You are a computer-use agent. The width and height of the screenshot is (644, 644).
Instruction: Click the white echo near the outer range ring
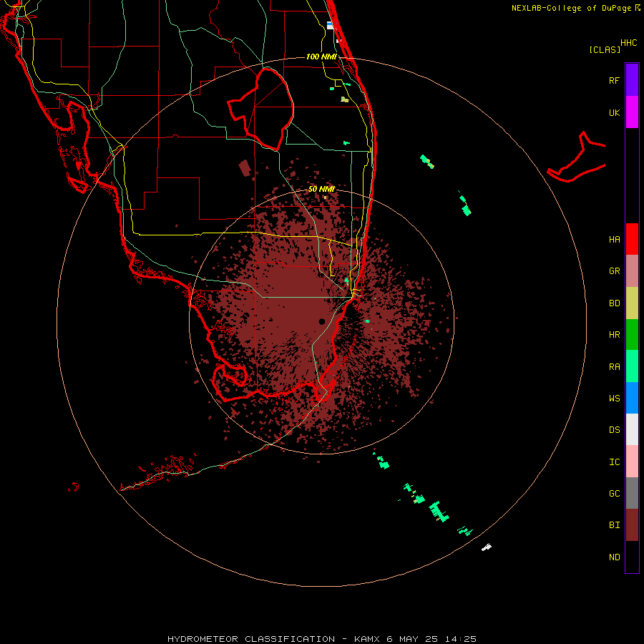(487, 547)
